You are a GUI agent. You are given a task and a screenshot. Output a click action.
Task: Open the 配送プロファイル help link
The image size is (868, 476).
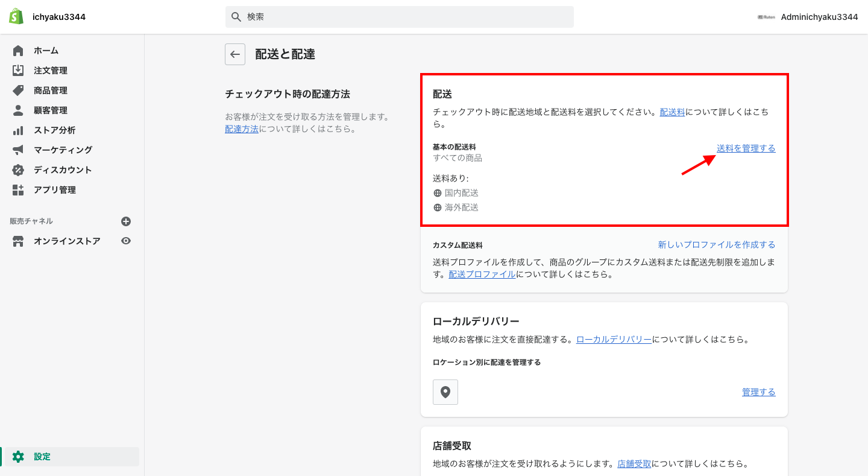pyautogui.click(x=482, y=274)
